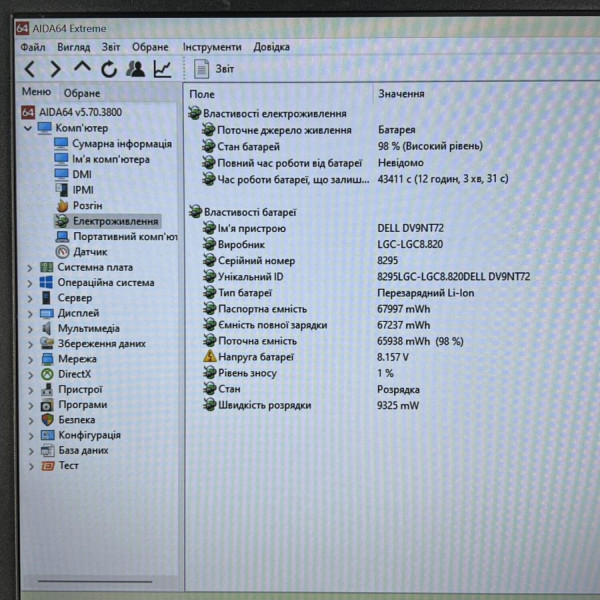Image resolution: width=600 pixels, height=600 pixels.
Task: Expand the DirectX node
Action: (30, 375)
